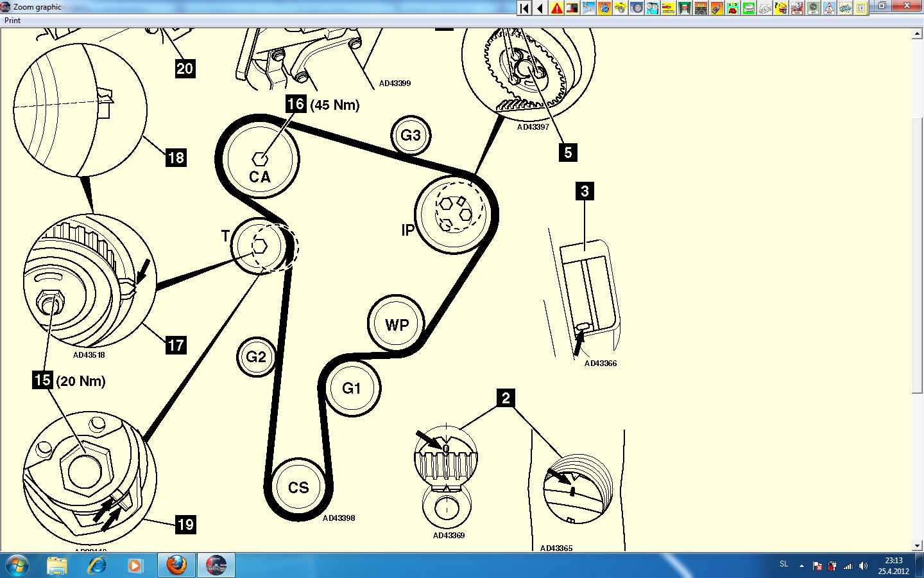Click the '15 (20 Nm)' torque label
Image resolution: width=924 pixels, height=578 pixels.
(x=69, y=380)
